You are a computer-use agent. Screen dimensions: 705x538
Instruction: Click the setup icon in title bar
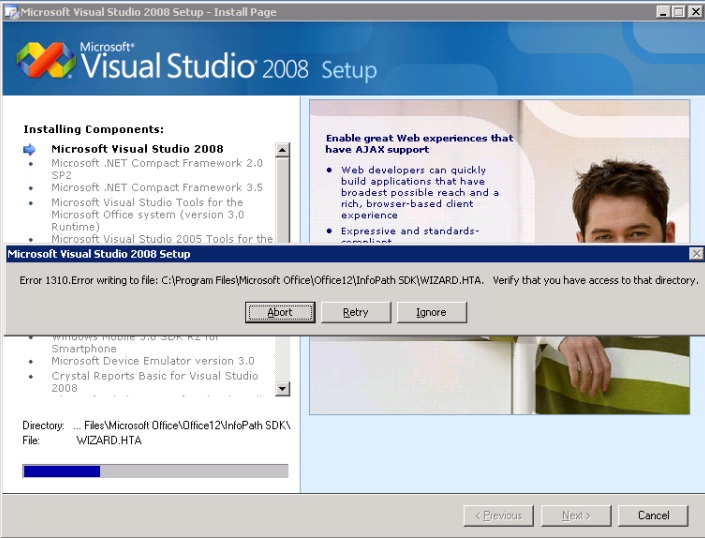(11, 12)
